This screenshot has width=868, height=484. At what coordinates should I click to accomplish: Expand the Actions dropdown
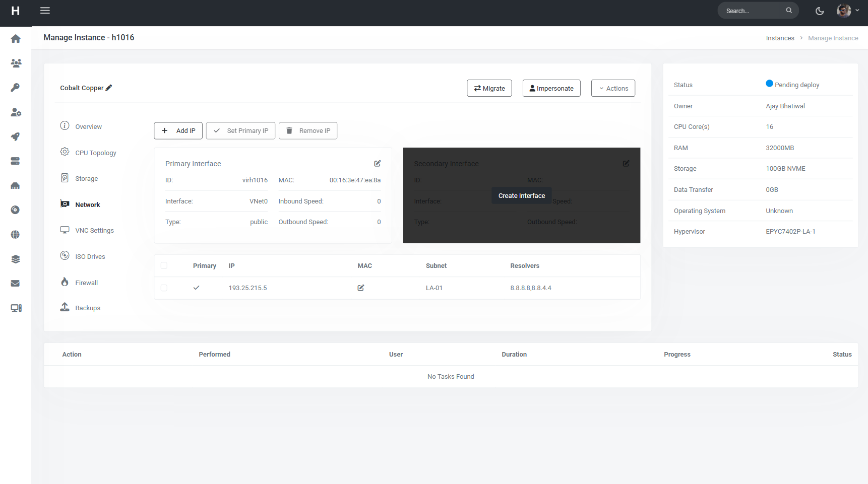613,88
